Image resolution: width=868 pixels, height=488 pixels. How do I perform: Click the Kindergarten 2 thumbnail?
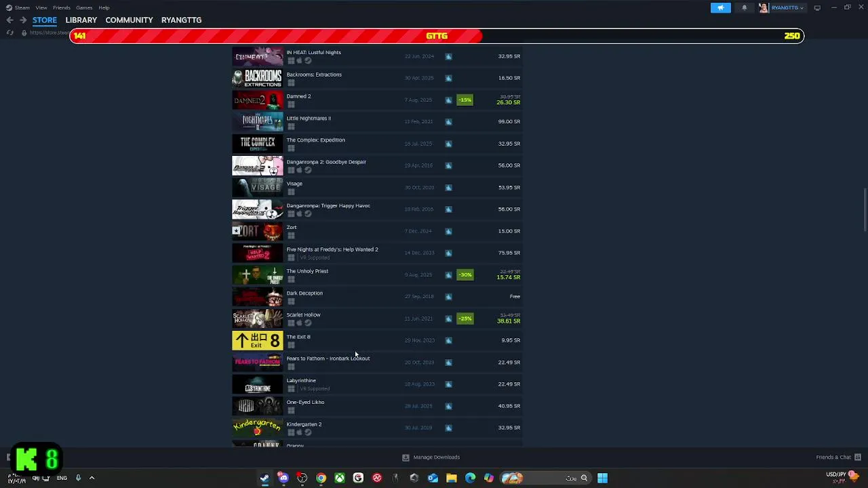click(x=257, y=428)
